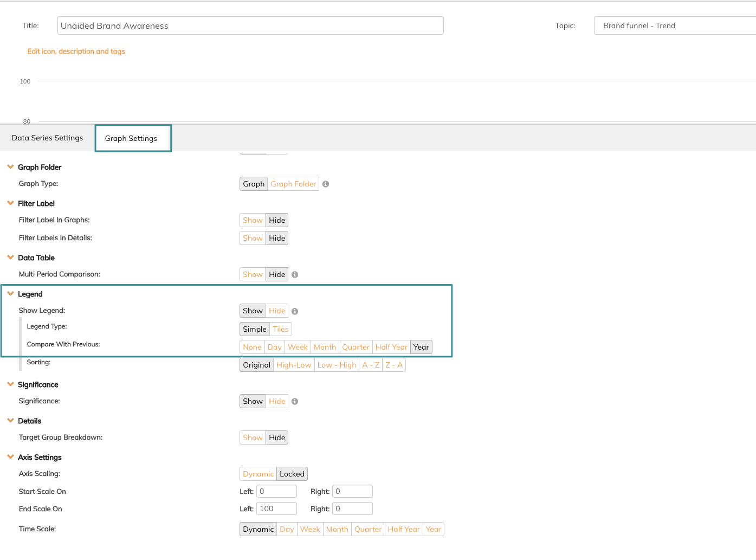Open the Graph Settings tab
Image resolution: width=756 pixels, height=560 pixels.
[131, 138]
